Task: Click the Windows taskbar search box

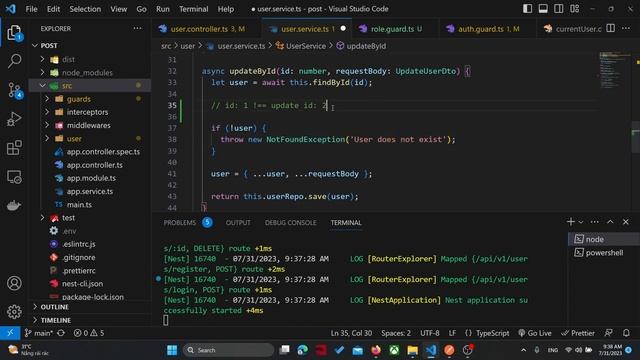Action: (228, 350)
